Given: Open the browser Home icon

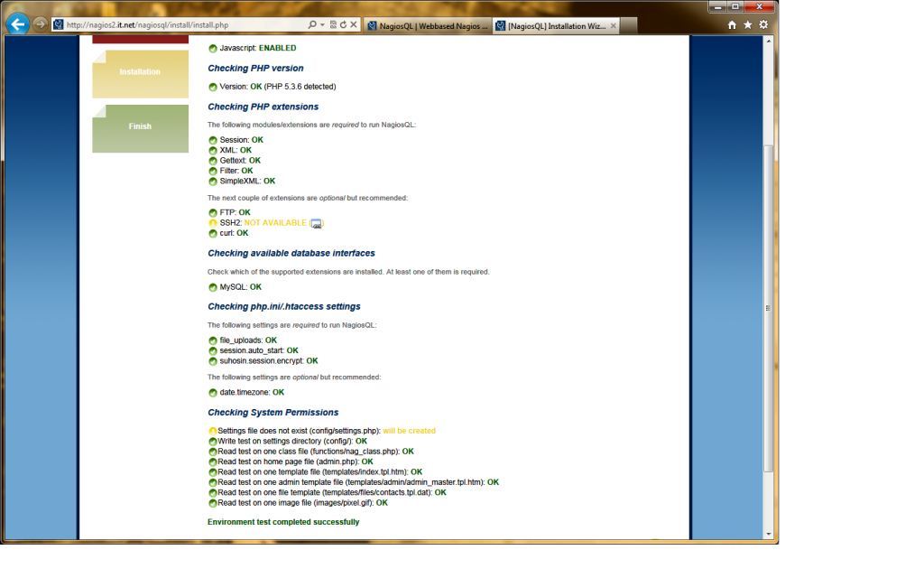Looking at the screenshot, I should (732, 24).
